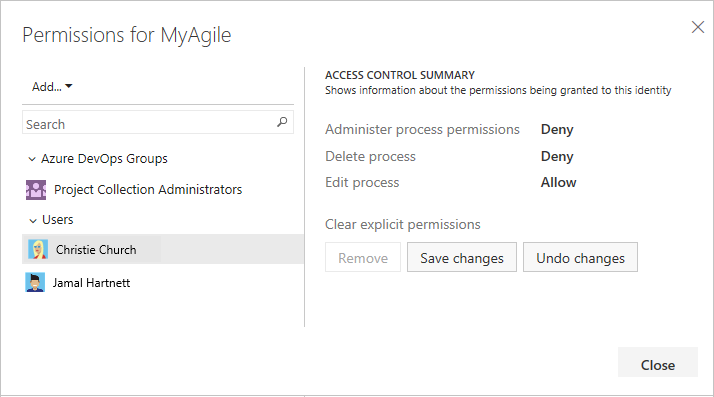Click the Clear explicit permissions text
Image resolution: width=714 pixels, height=397 pixels.
(x=403, y=224)
